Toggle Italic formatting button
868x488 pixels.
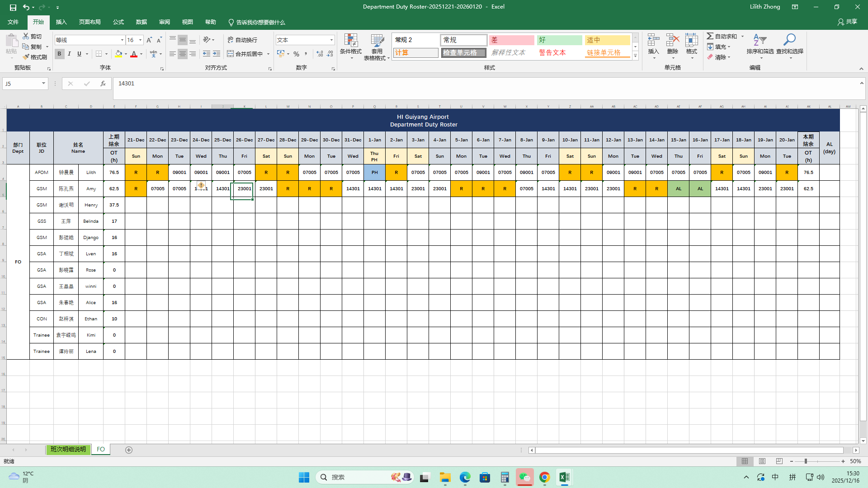69,54
